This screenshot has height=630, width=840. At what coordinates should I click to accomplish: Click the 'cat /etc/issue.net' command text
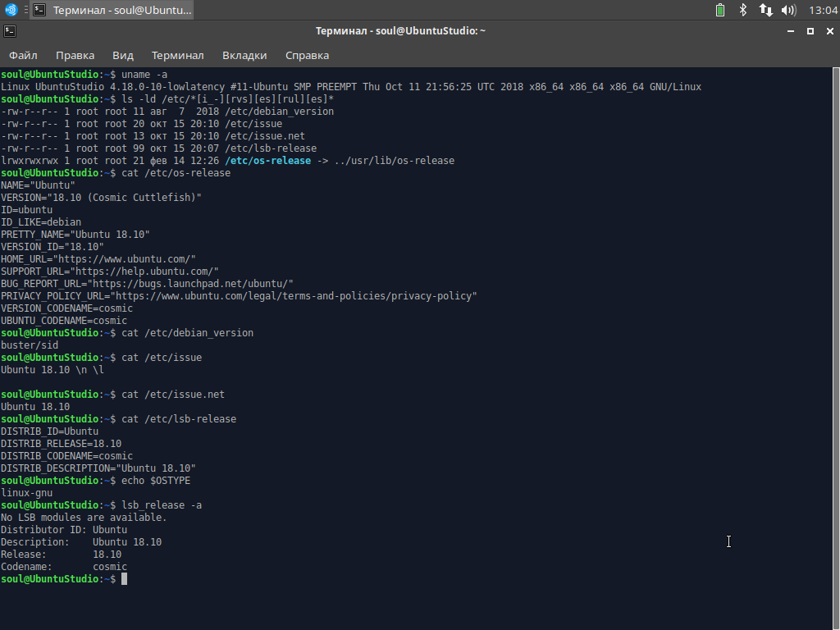point(173,395)
